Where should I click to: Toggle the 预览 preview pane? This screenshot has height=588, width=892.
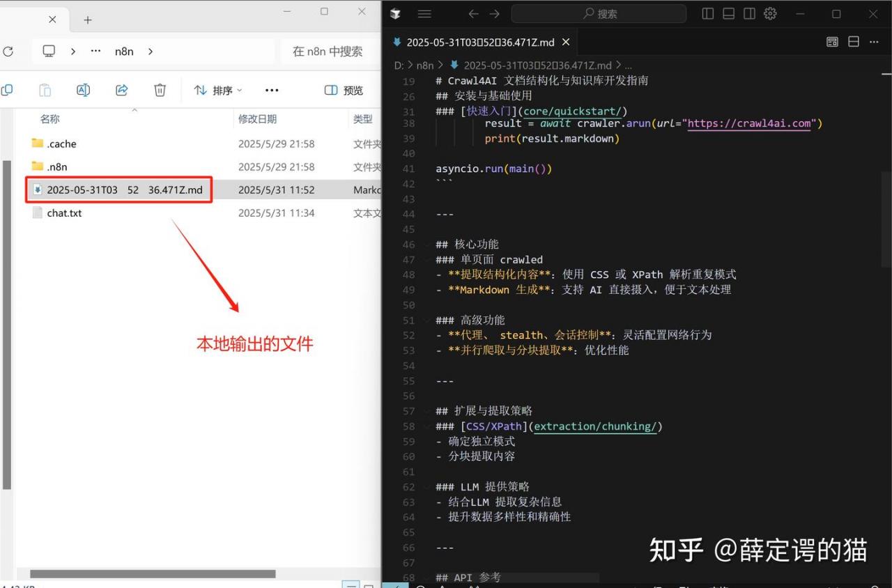tap(344, 90)
